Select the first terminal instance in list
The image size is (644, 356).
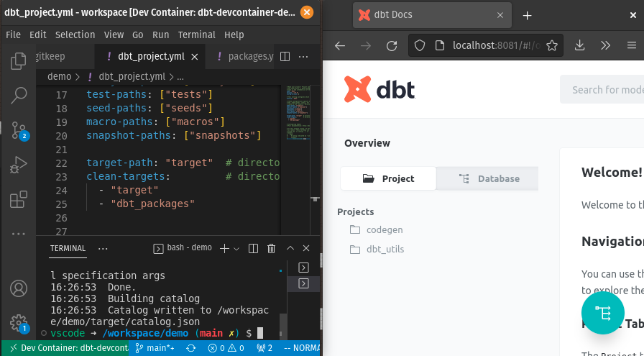click(303, 268)
